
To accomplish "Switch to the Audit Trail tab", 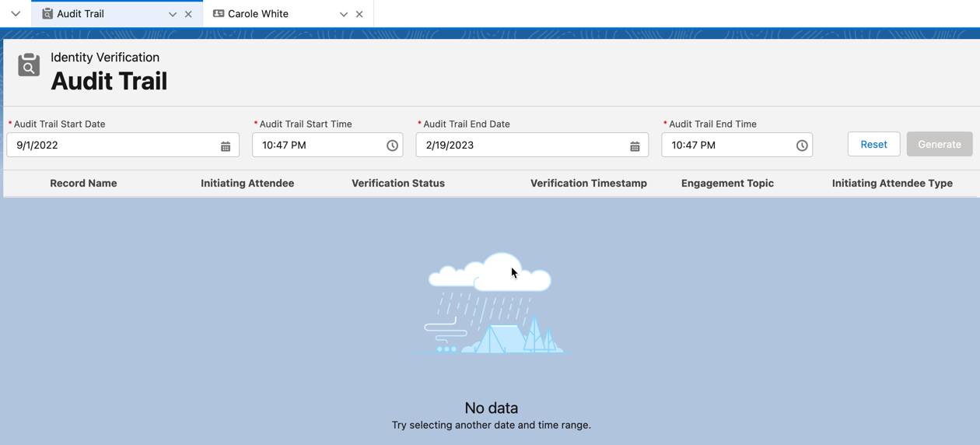I will coord(117,14).
